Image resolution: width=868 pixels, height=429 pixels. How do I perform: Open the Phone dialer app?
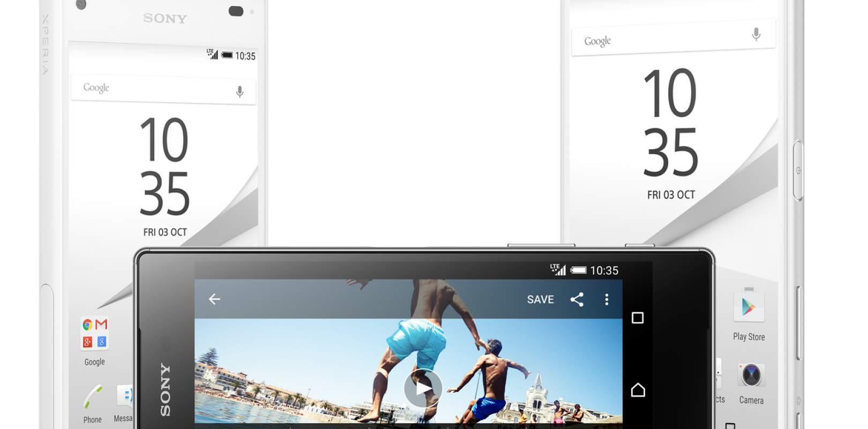click(93, 398)
